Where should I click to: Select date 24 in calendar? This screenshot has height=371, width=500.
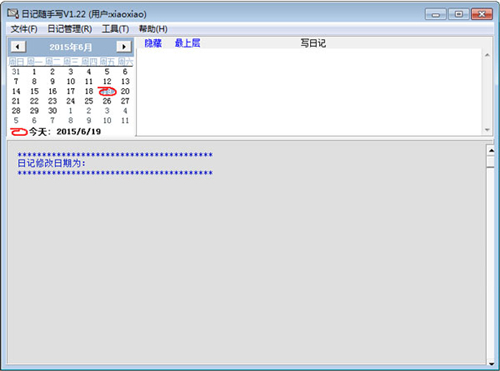pos(71,101)
